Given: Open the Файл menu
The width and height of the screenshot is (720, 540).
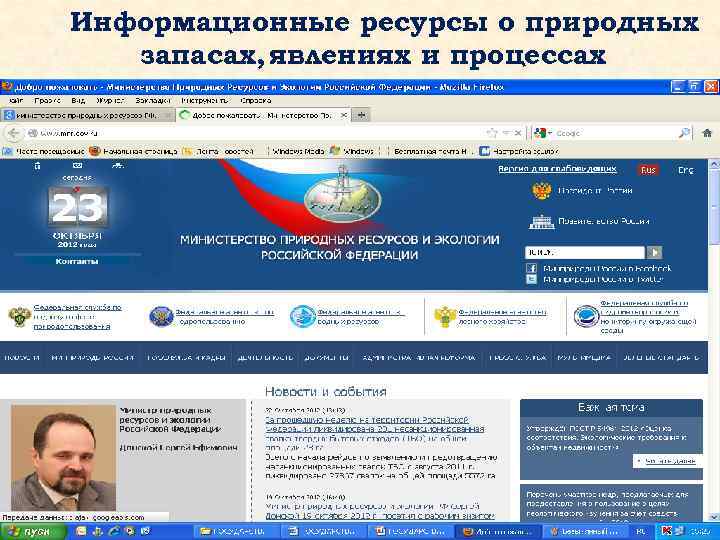Looking at the screenshot, I should coord(16,101).
